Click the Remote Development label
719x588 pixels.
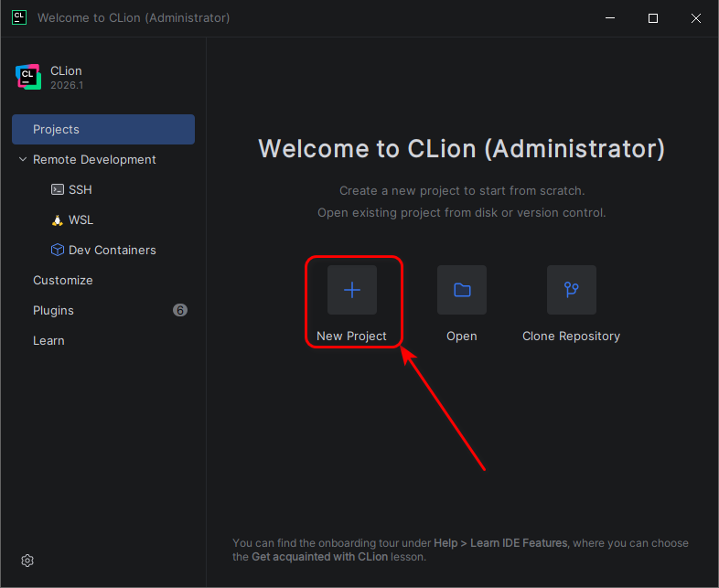pyautogui.click(x=94, y=159)
